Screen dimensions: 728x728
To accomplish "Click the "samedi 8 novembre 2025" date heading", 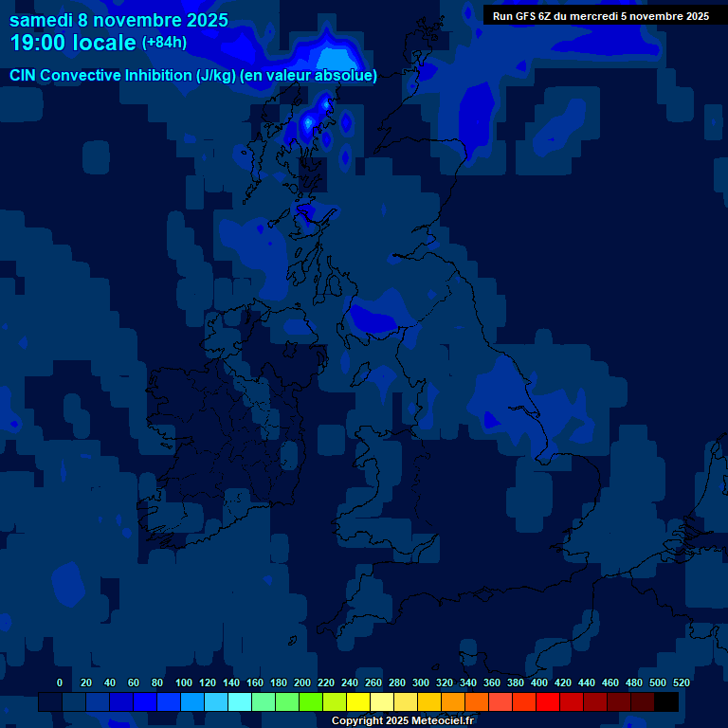I will (x=118, y=20).
